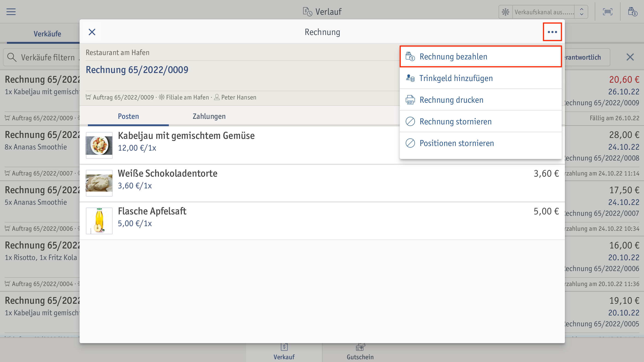
Task: Select Rechnung drucken menu entry
Action: pyautogui.click(x=480, y=100)
